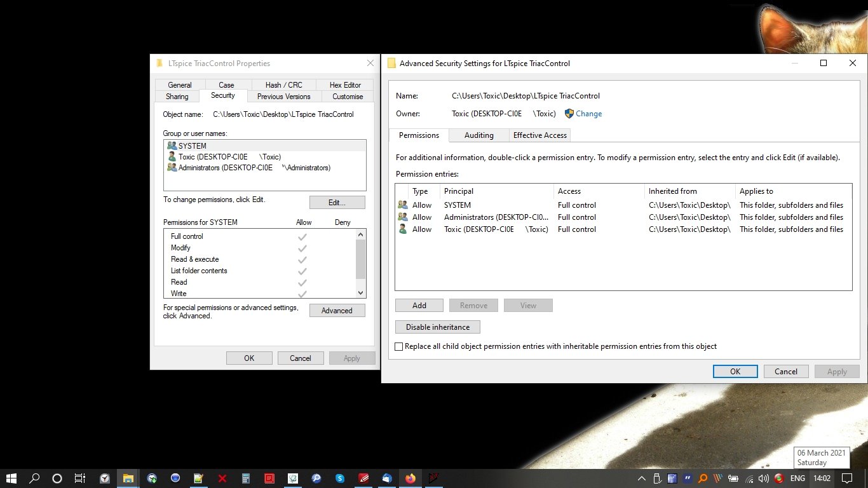The image size is (868, 488).
Task: Click the ENG language indicator
Action: click(x=797, y=478)
